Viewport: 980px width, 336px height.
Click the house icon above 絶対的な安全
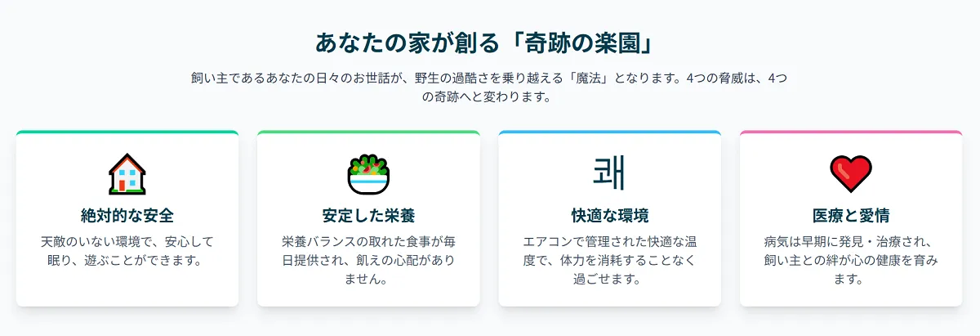click(x=127, y=175)
